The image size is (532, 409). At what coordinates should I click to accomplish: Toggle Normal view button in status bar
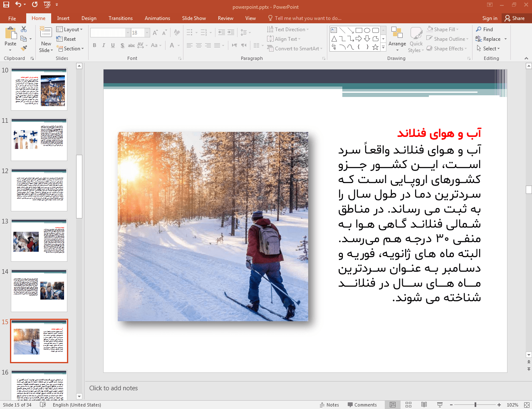(393, 405)
